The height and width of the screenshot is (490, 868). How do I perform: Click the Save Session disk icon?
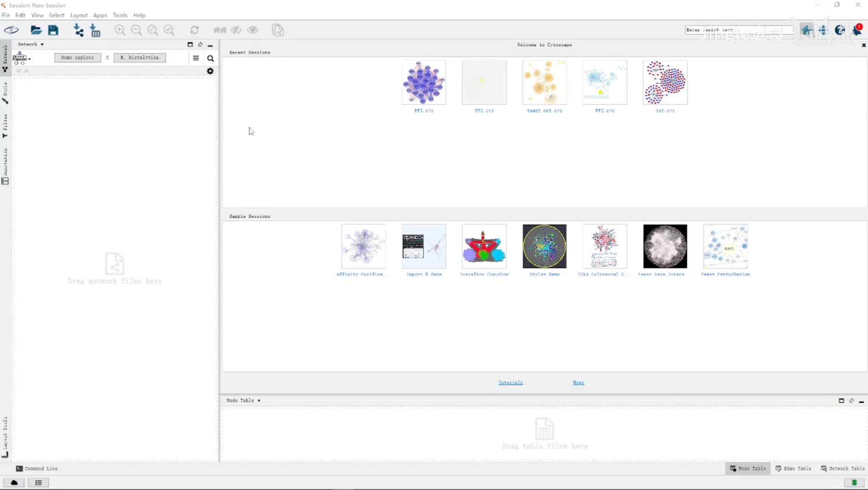54,30
